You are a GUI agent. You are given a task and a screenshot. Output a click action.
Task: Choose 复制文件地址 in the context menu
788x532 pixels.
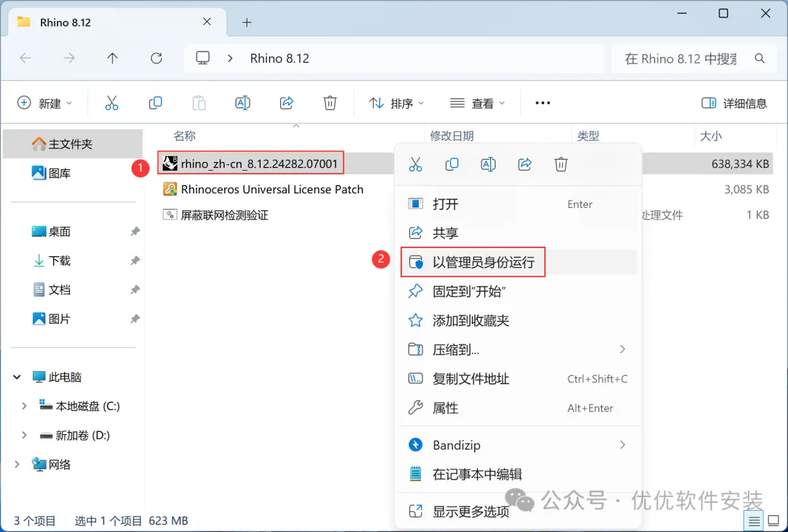coord(519,379)
